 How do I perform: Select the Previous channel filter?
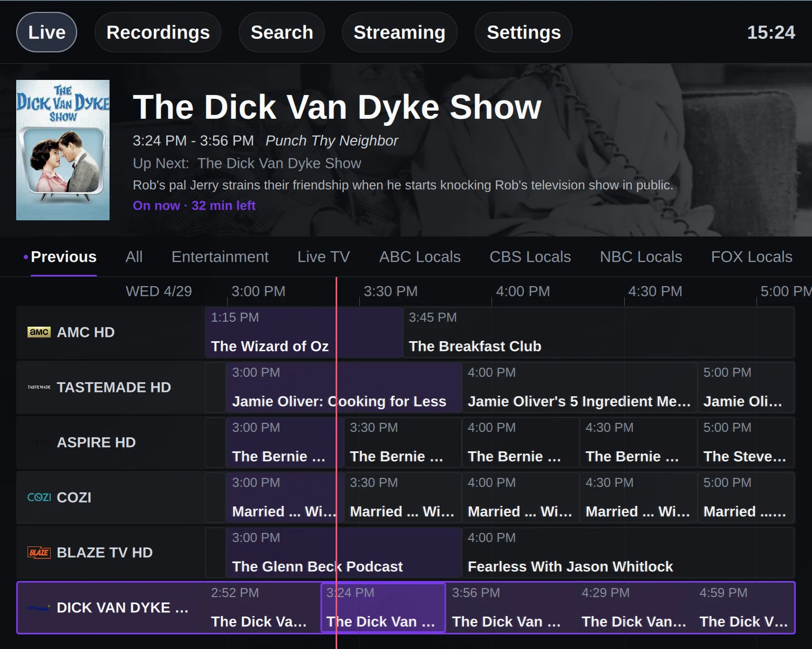pyautogui.click(x=64, y=257)
